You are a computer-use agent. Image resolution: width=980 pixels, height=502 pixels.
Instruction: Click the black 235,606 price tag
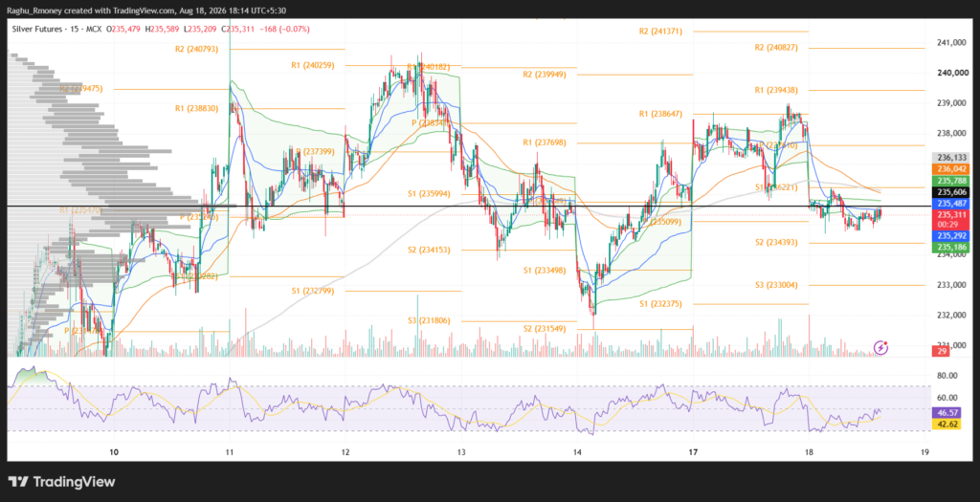coord(950,192)
